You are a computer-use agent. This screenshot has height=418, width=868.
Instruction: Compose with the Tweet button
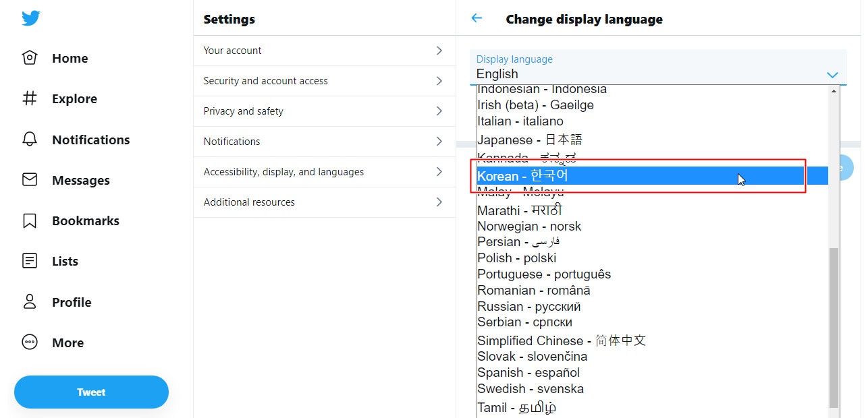point(91,392)
